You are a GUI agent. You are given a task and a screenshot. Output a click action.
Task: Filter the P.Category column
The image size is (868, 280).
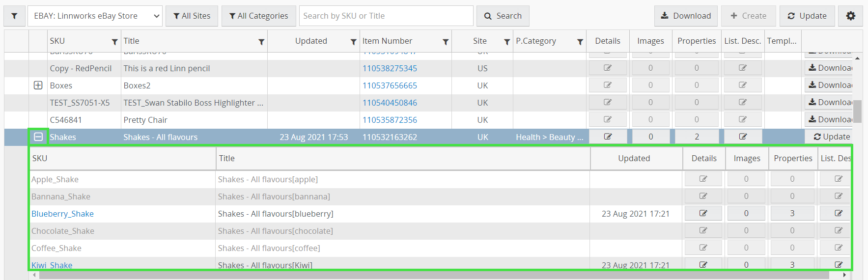(580, 42)
